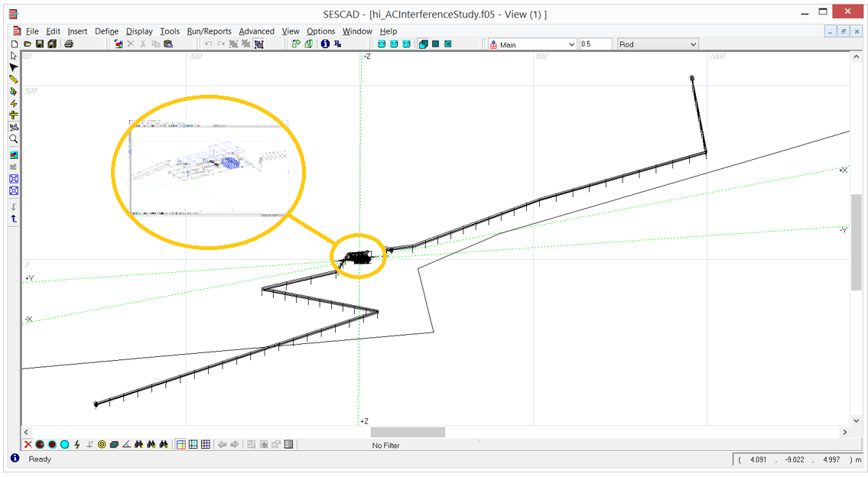Open the Run/Reports menu
This screenshot has width=868, height=477.
point(209,31)
